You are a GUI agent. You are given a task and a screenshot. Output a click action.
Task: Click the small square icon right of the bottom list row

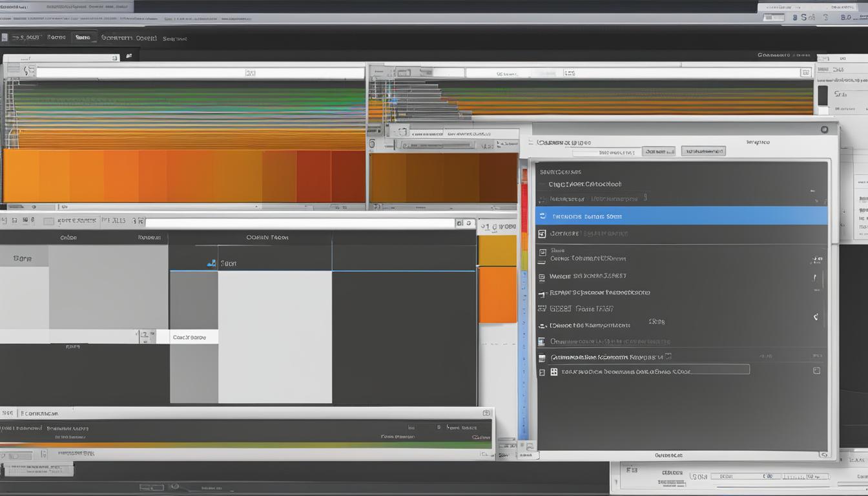click(x=816, y=371)
